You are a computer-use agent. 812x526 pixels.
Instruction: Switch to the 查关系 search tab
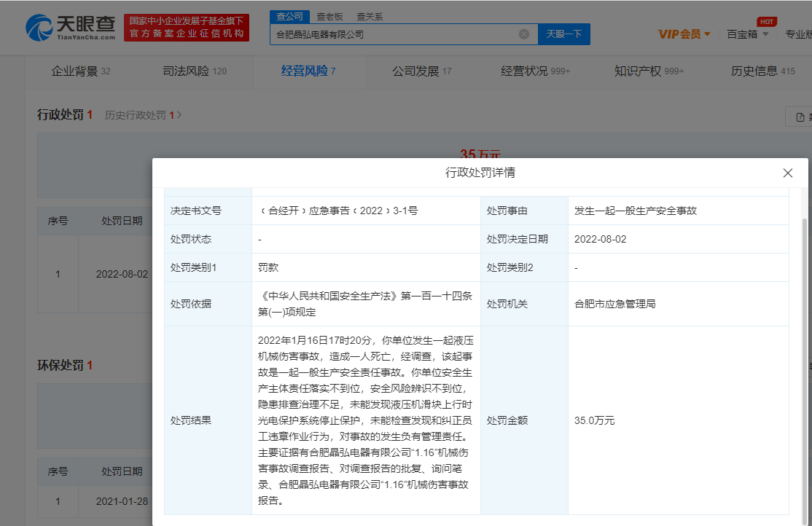click(370, 16)
